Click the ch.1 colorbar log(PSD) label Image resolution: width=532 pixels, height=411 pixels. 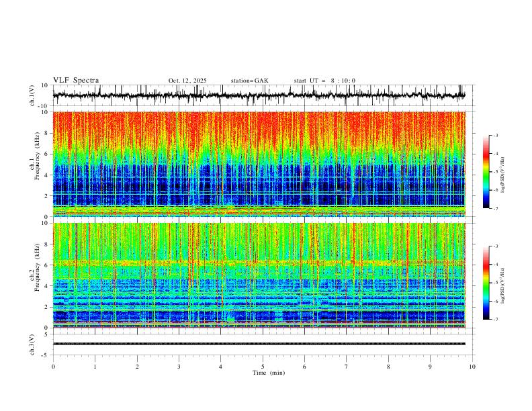pyautogui.click(x=503, y=175)
